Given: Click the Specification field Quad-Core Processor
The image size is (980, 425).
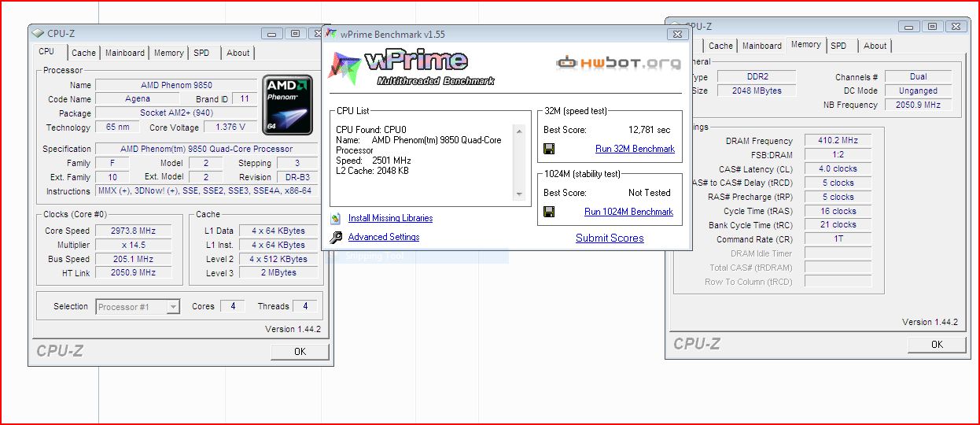Looking at the screenshot, I should pos(207,149).
